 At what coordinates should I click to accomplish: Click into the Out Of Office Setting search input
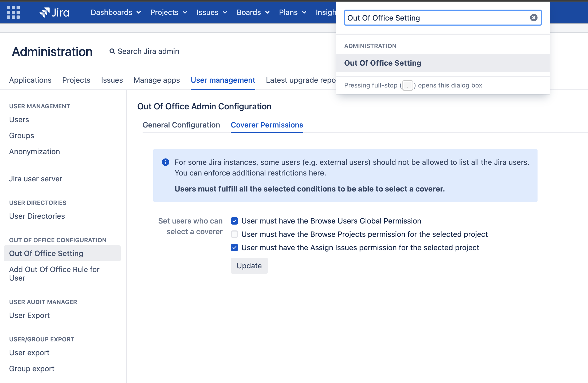tap(438, 18)
